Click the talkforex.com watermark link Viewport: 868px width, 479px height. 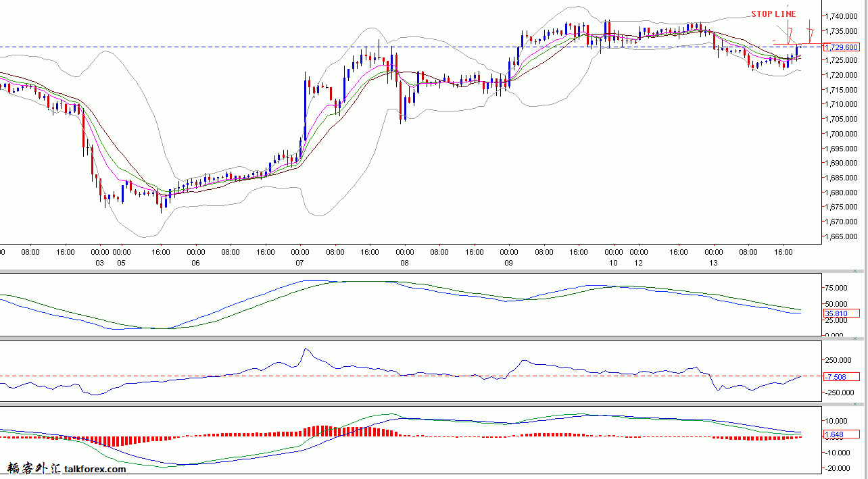(x=95, y=469)
